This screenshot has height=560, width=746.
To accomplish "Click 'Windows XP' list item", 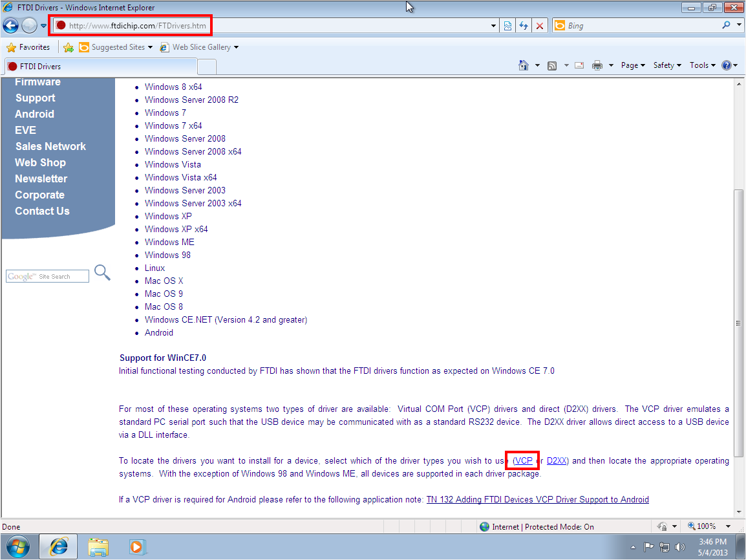I will (169, 216).
